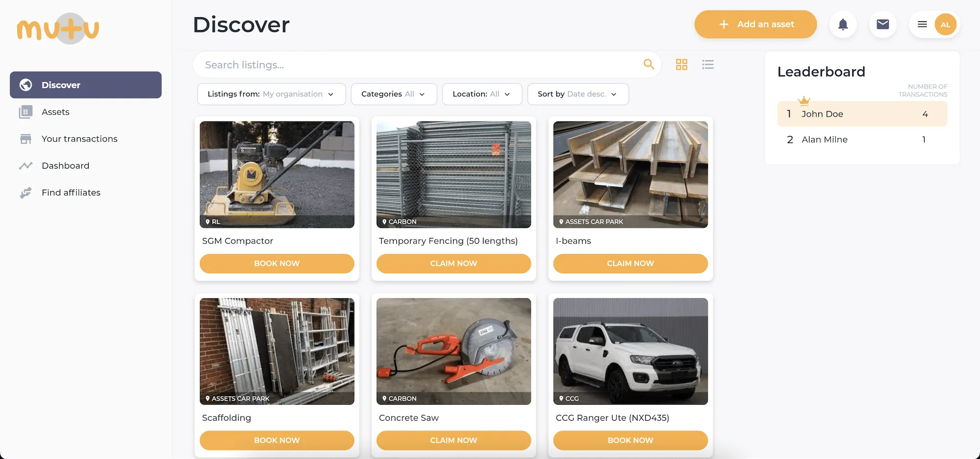
Task: Click the RL location pin on SGM Compactor
Action: [x=208, y=222]
